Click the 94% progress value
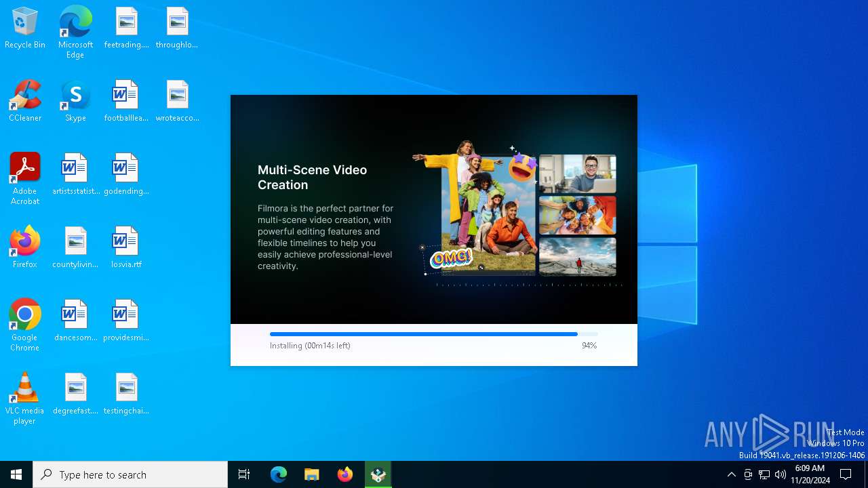 589,346
